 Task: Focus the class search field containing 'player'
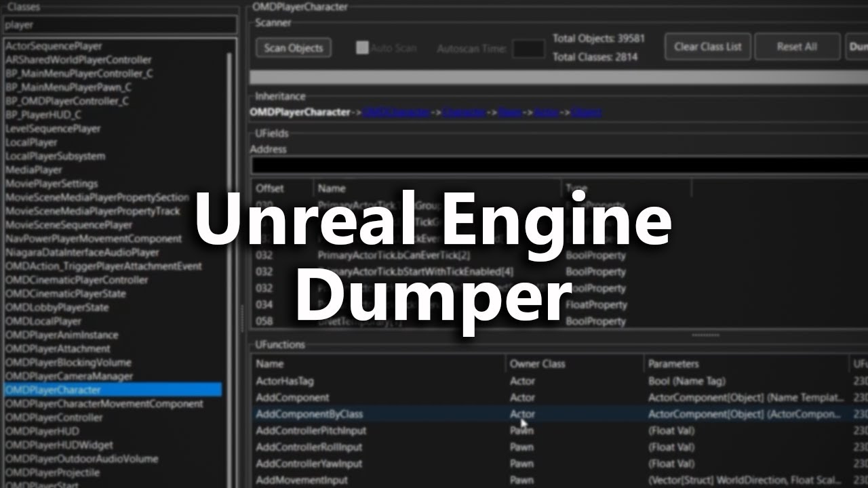click(120, 25)
